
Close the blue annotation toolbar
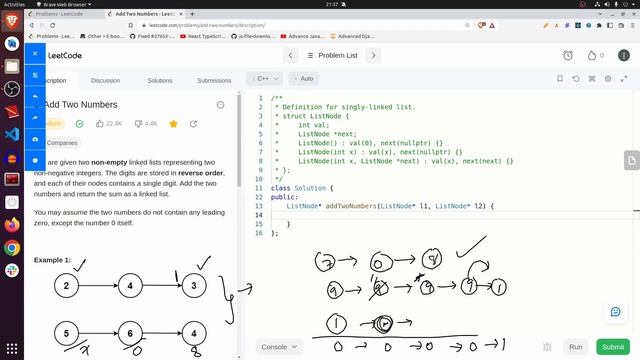(x=35, y=53)
